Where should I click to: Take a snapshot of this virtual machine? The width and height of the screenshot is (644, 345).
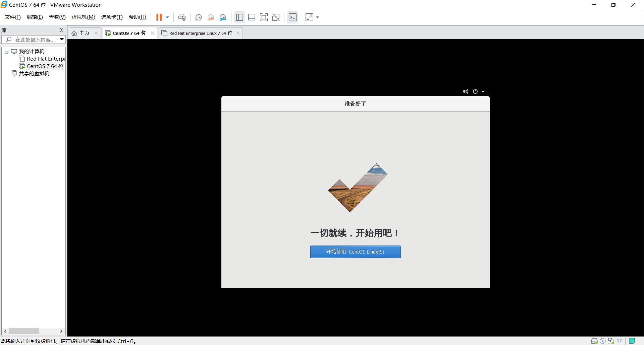click(x=198, y=17)
